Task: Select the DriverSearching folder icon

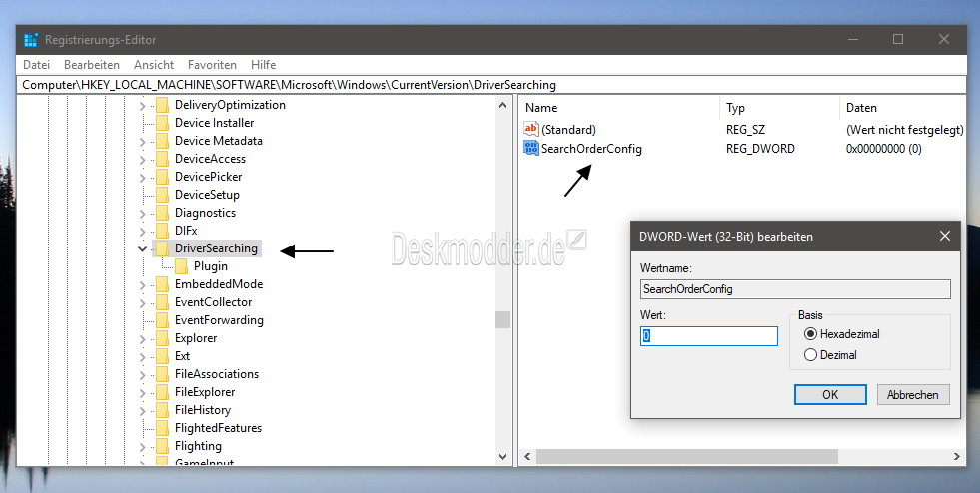Action: (162, 248)
